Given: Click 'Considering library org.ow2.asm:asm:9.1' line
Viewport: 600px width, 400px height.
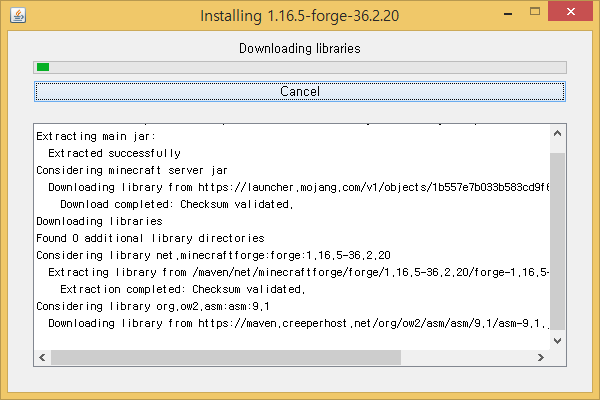Looking at the screenshot, I should coord(153,306).
